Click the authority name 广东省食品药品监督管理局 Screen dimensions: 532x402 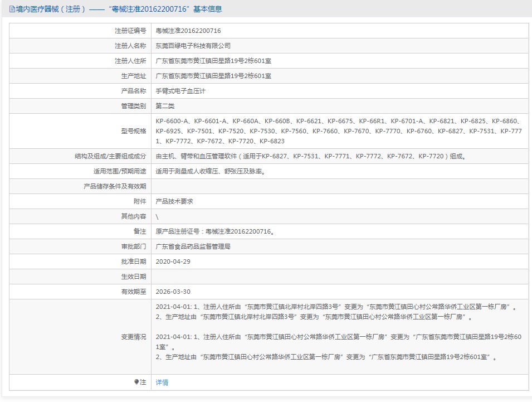(193, 246)
